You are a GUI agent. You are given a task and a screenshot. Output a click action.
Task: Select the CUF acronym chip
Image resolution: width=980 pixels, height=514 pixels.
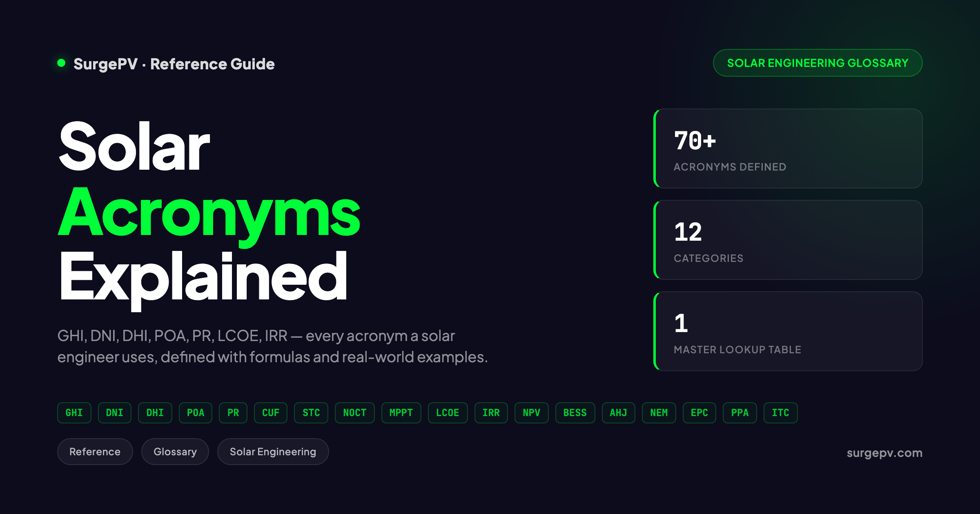[271, 413]
